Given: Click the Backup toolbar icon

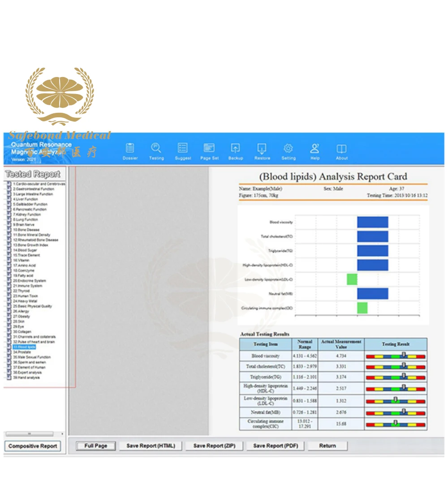Looking at the screenshot, I should click(x=236, y=151).
